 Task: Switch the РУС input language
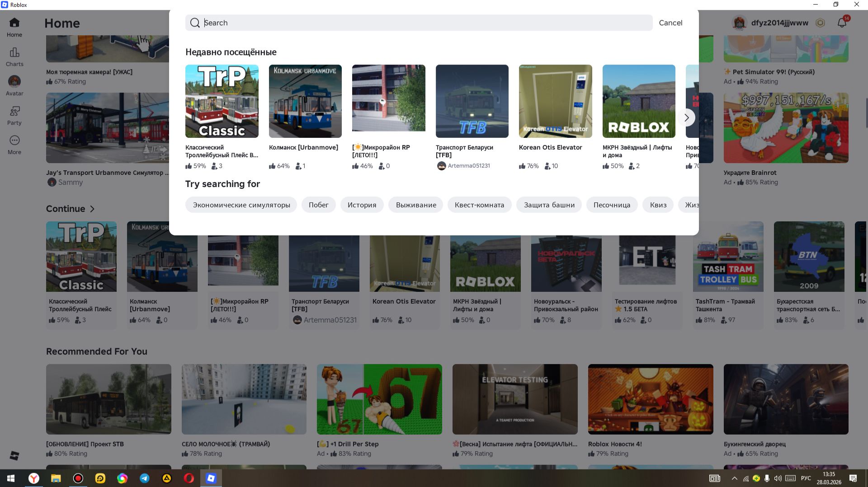[806, 478]
